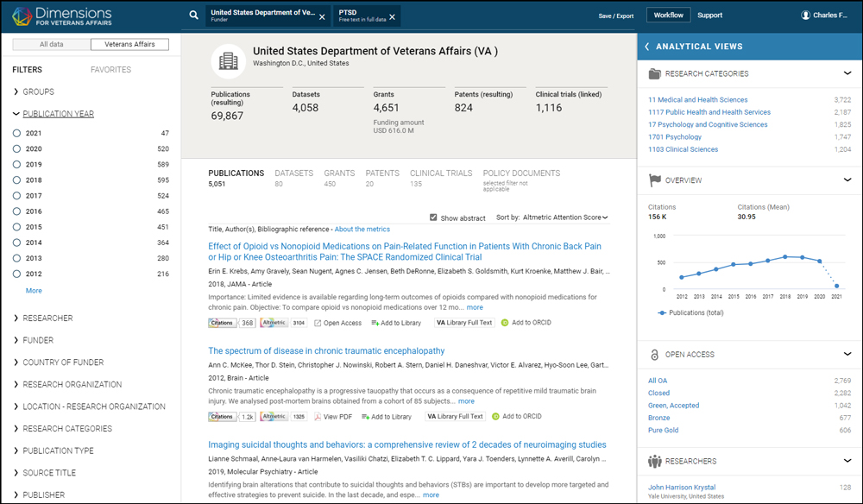Add the encephalopathy article to Library

pos(387,417)
